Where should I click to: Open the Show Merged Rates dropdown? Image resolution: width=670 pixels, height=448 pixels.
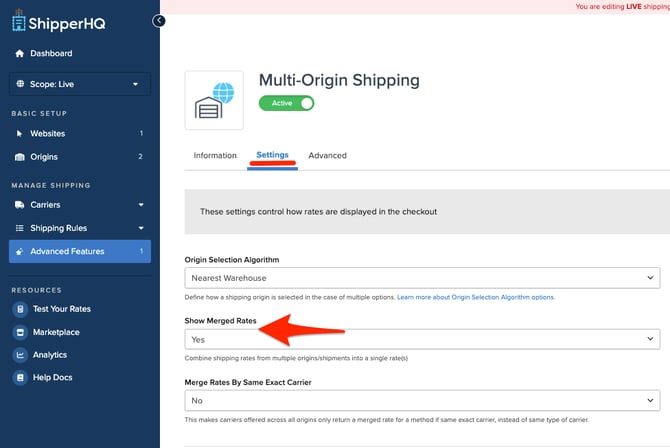(x=421, y=339)
